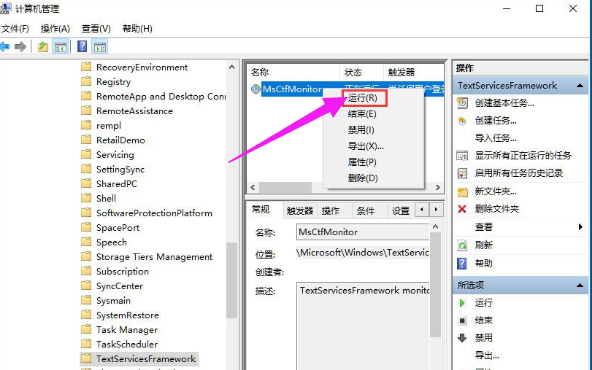Viewport: 592px width, 370px height.
Task: Choose 删除(D) in the context menu
Action: (362, 178)
